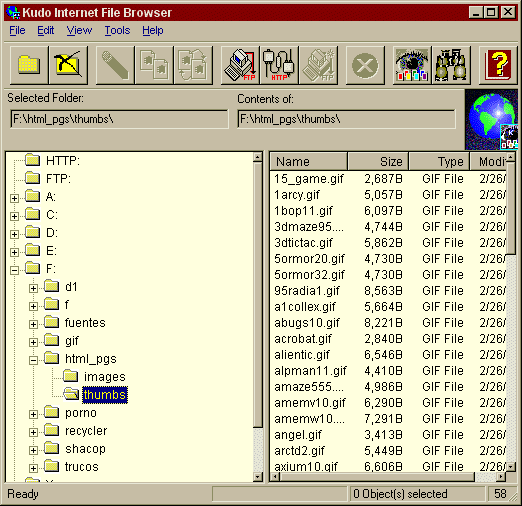Expand the trucos folder node
522x506 pixels.
(33, 468)
